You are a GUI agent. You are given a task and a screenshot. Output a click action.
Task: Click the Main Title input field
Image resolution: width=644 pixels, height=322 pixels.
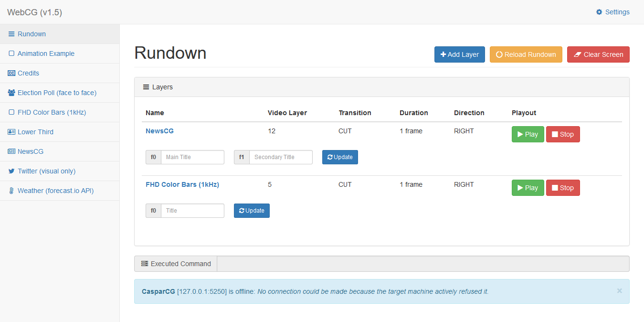192,157
